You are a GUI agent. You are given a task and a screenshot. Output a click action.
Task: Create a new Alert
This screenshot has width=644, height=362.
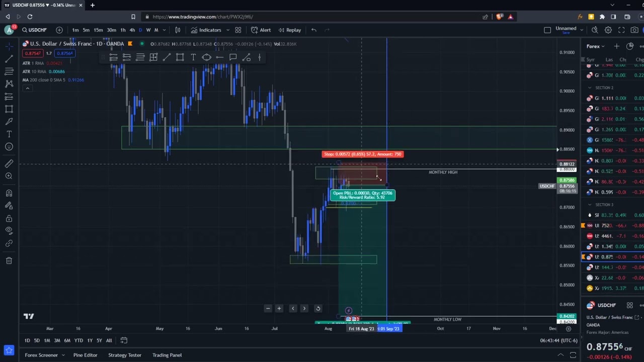(261, 30)
